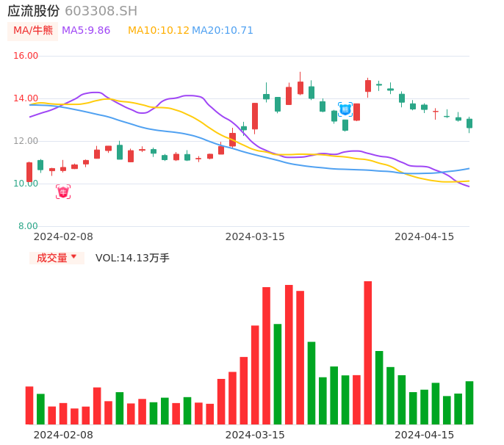This screenshot has width=504, height=445.
Task: Click the red dropdown arrow beside 成交量
Action: pyautogui.click(x=73, y=257)
